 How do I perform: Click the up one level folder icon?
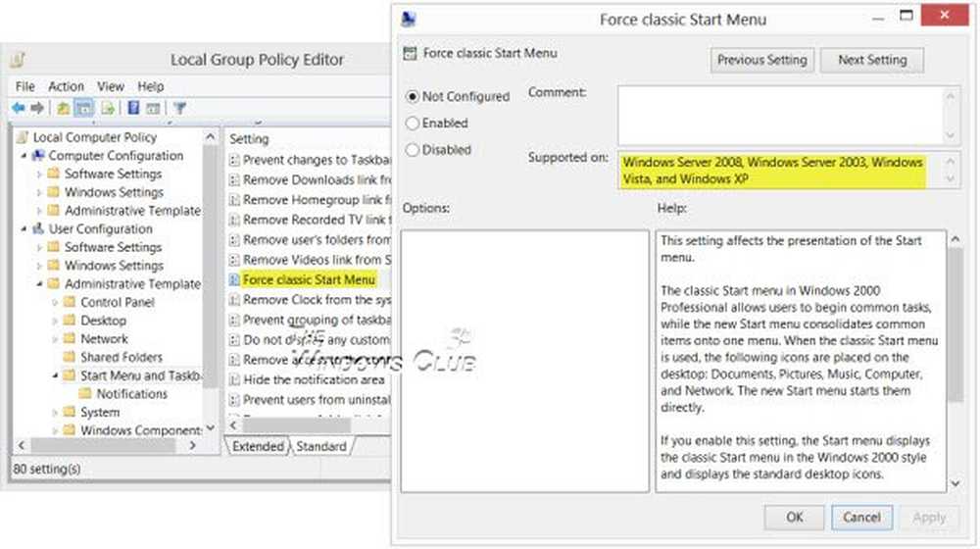point(63,108)
